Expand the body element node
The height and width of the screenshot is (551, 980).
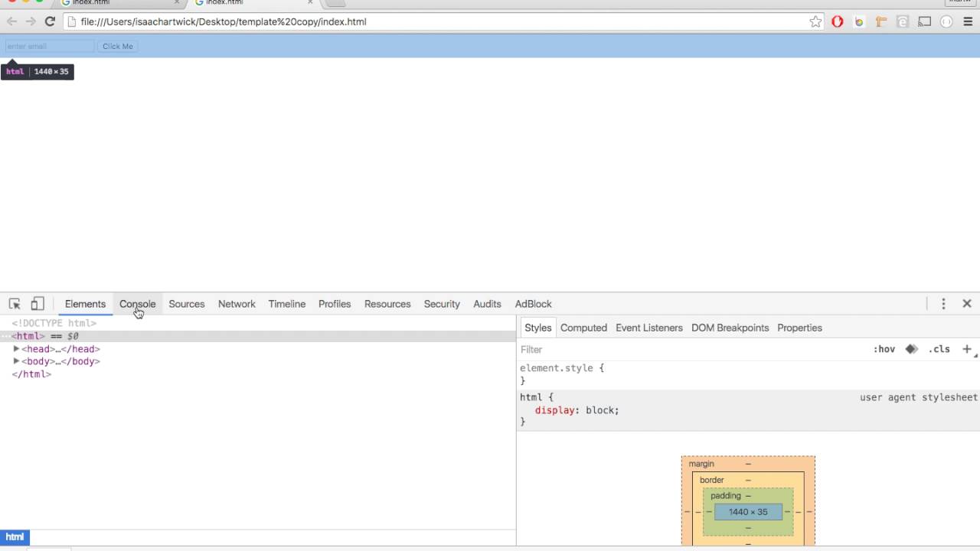click(16, 361)
